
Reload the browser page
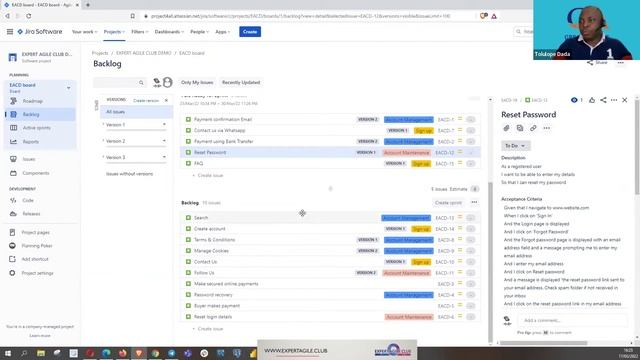29,16
